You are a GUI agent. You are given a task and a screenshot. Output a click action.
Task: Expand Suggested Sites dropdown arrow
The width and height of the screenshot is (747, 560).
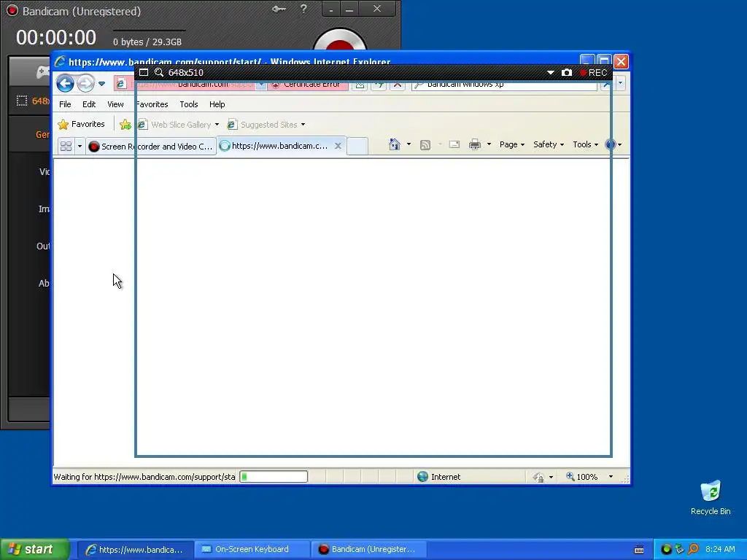[x=303, y=125]
